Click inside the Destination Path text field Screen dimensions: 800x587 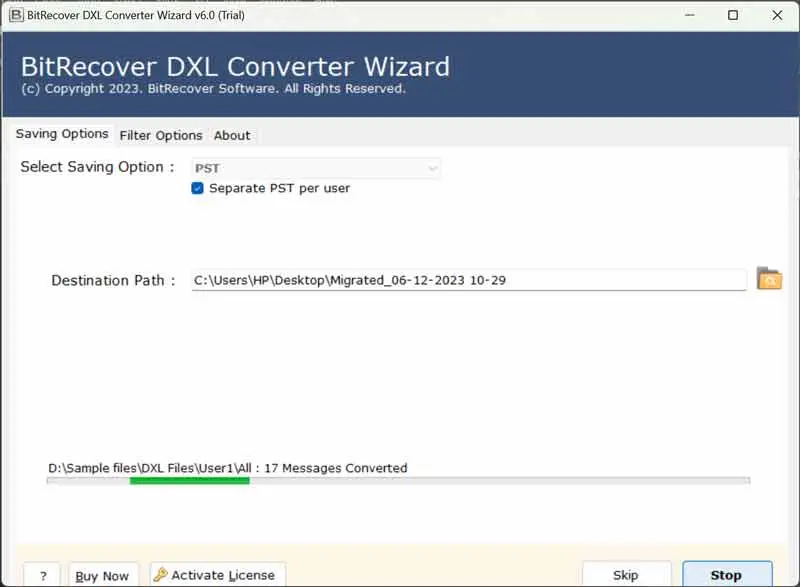[x=468, y=280]
